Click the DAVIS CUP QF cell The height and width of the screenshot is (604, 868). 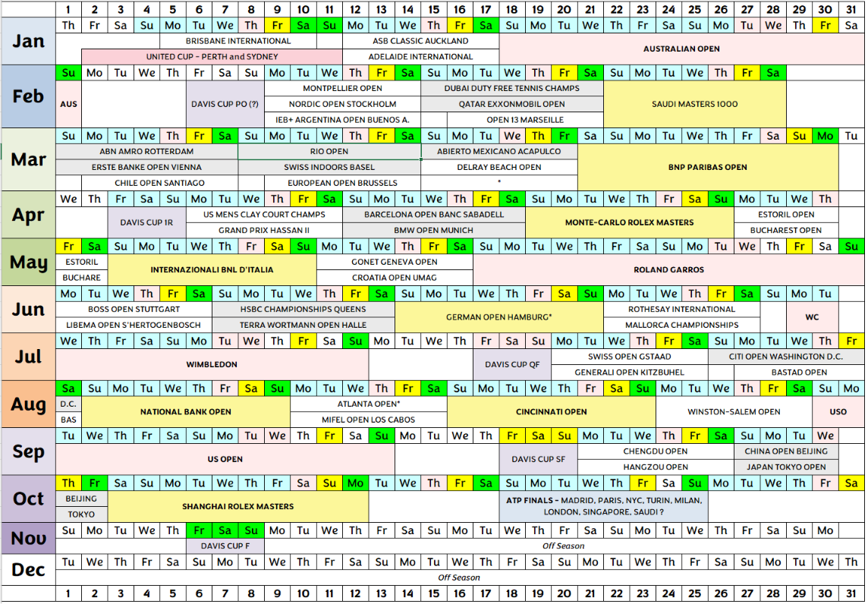(x=512, y=364)
